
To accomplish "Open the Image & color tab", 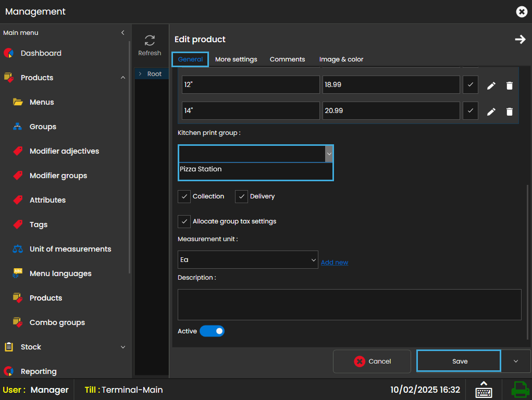I will [x=341, y=59].
